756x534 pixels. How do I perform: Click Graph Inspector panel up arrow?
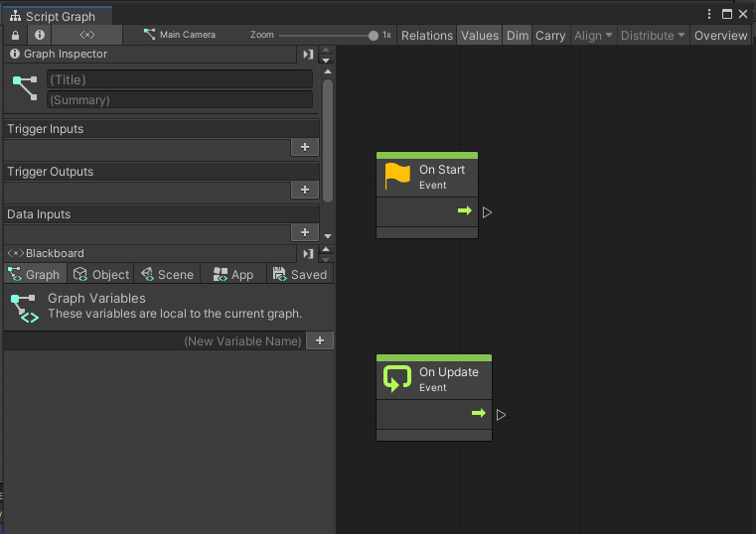click(x=326, y=50)
